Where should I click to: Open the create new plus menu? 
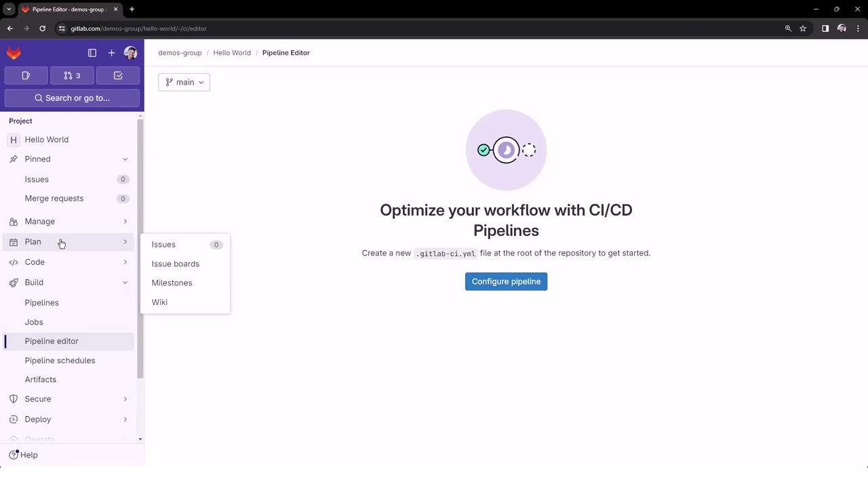[111, 53]
